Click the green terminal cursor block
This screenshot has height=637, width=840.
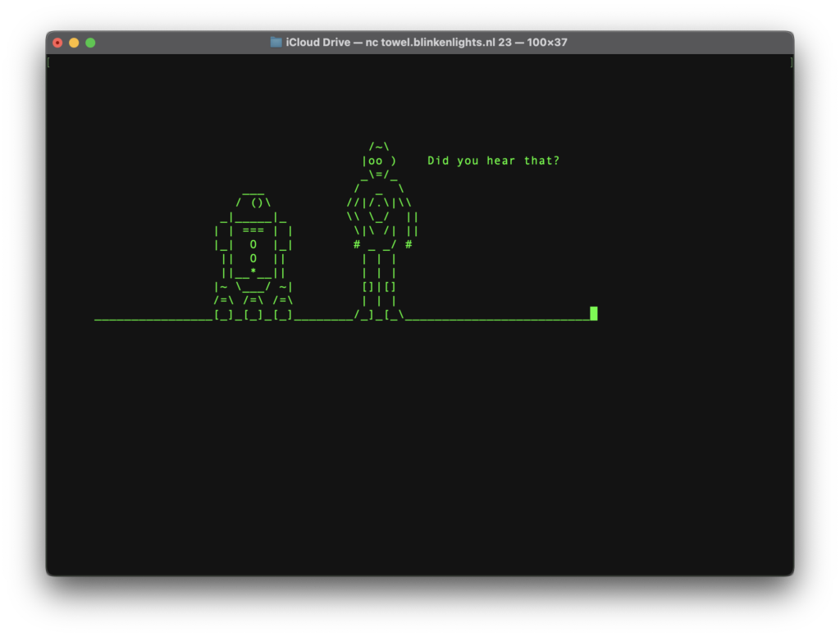click(x=594, y=314)
